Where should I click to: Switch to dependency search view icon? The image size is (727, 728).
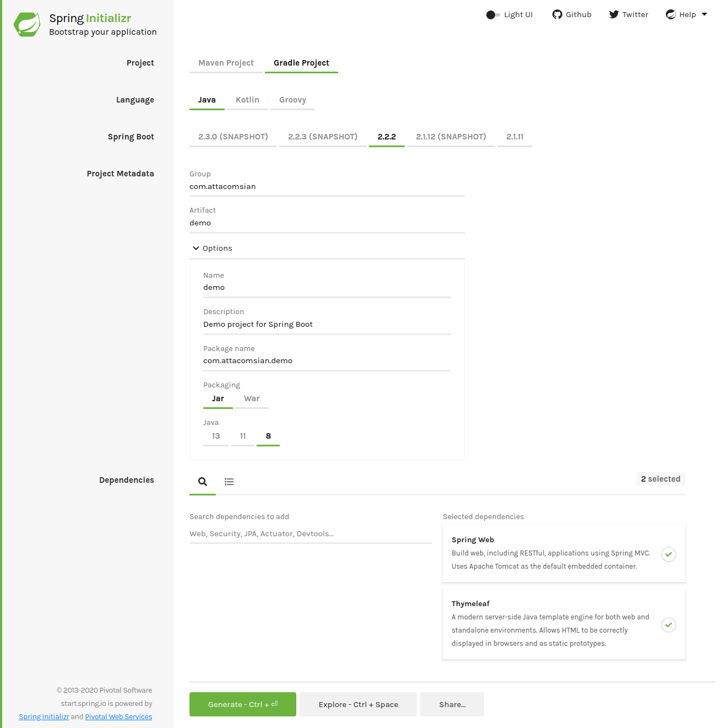coord(203,482)
